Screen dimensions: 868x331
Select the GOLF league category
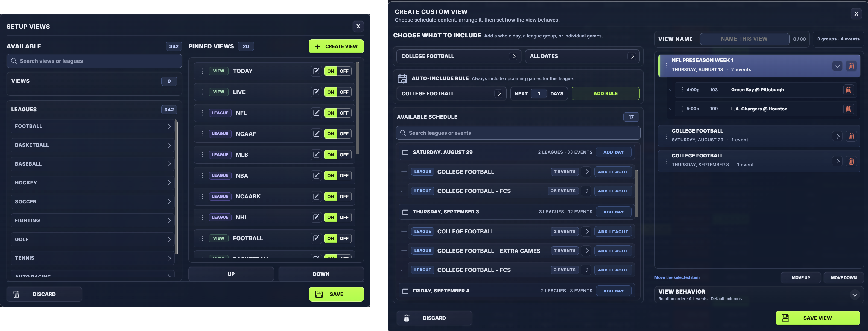tap(93, 239)
